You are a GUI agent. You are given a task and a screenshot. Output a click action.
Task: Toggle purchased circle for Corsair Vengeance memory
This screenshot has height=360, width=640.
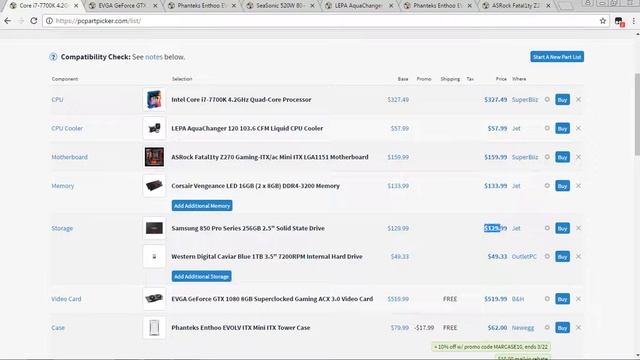tap(547, 186)
